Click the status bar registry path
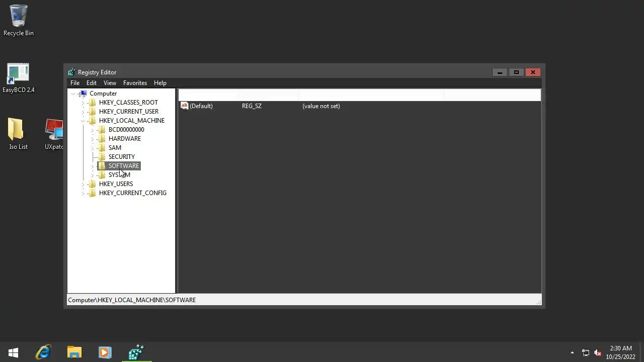 132,300
